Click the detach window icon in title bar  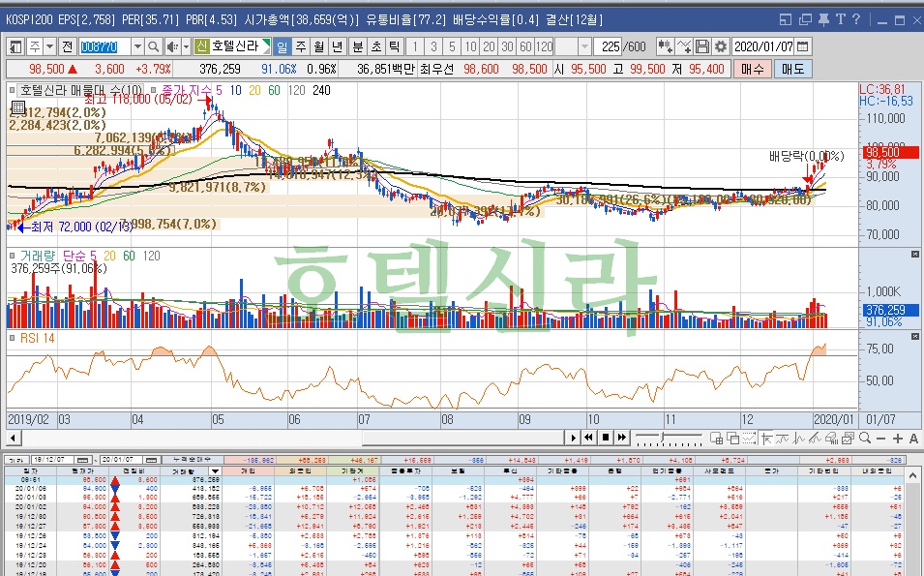click(805, 19)
